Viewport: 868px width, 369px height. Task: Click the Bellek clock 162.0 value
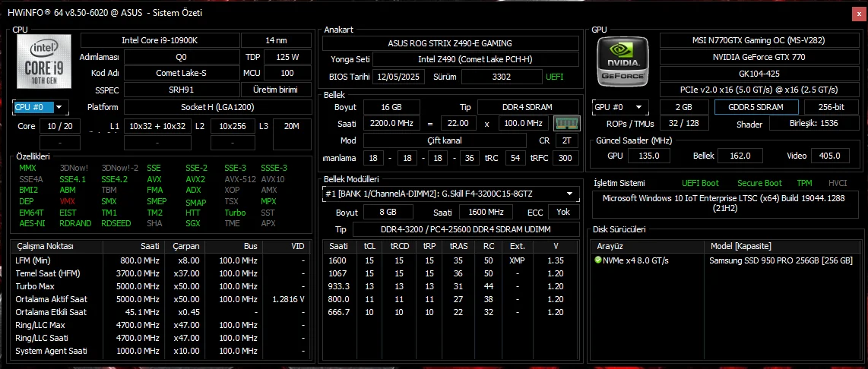tap(742, 156)
